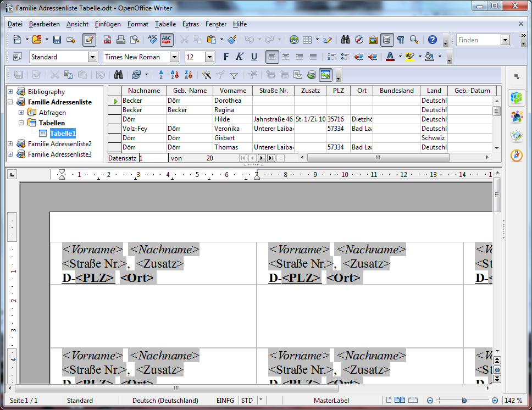Open the Gallery picture icon in toolbar
The height and width of the screenshot is (410, 532).
pyautogui.click(x=373, y=40)
